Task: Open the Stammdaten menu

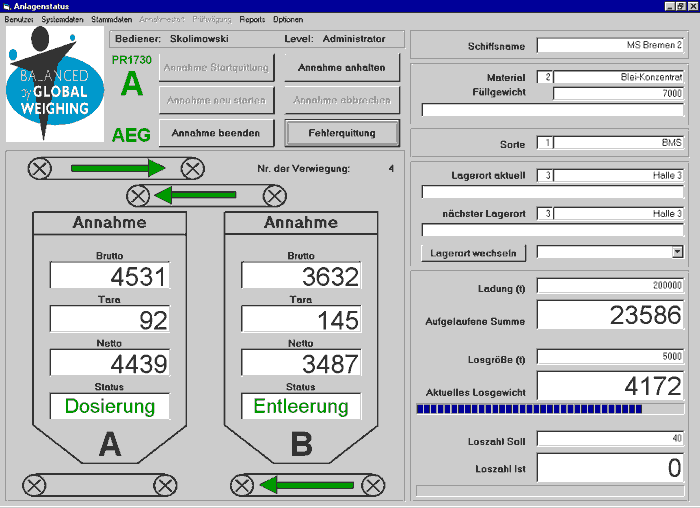Action: click(x=110, y=19)
